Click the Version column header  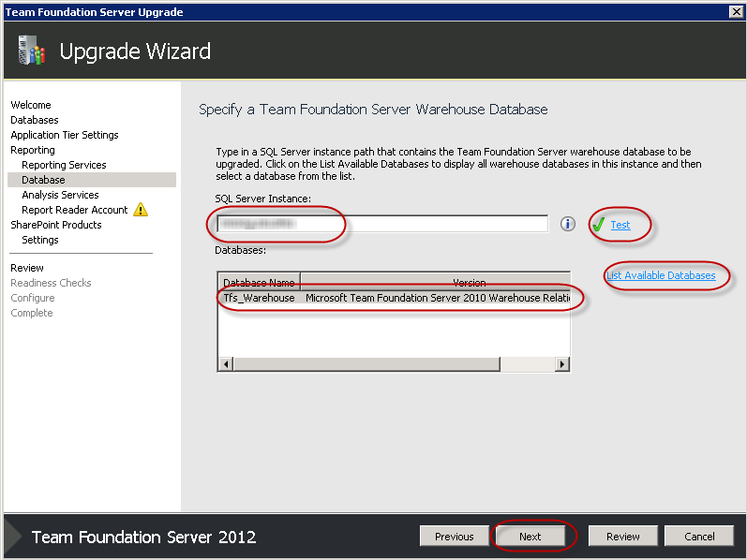436,281
